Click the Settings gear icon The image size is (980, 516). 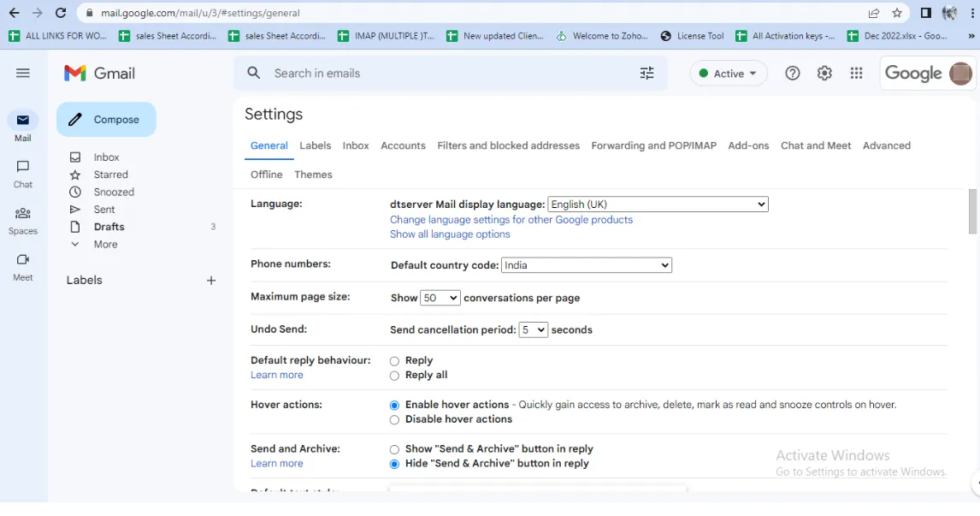click(x=824, y=74)
